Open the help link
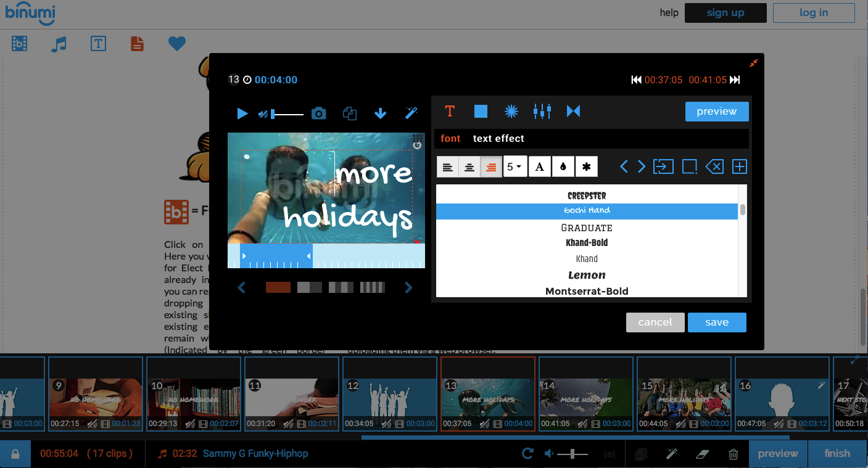The width and height of the screenshot is (868, 468). (x=669, y=13)
